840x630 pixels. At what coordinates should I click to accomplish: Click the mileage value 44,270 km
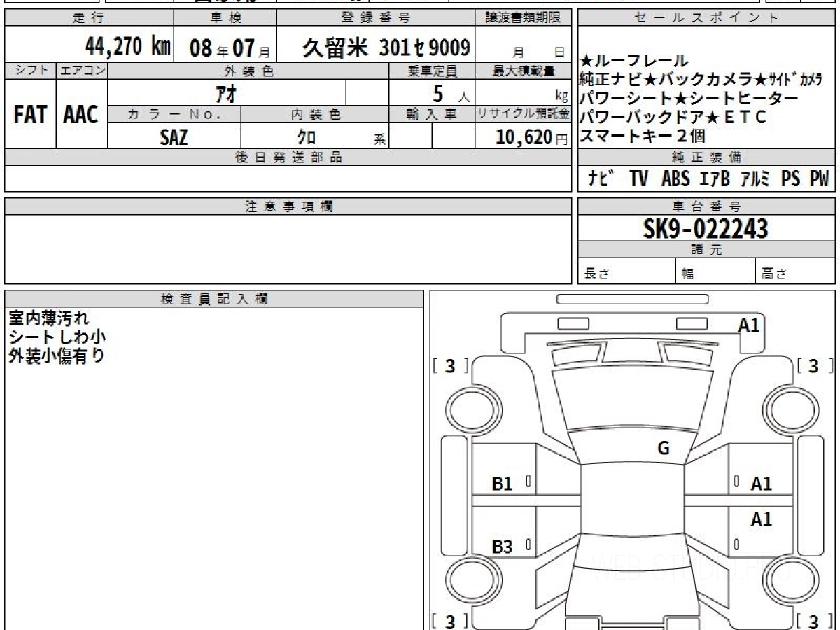click(x=128, y=46)
